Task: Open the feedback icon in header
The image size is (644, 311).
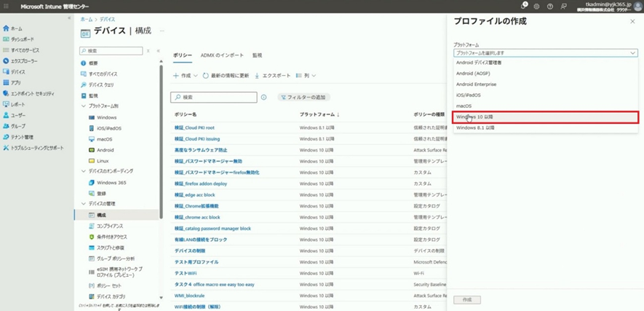Action: coord(563,6)
